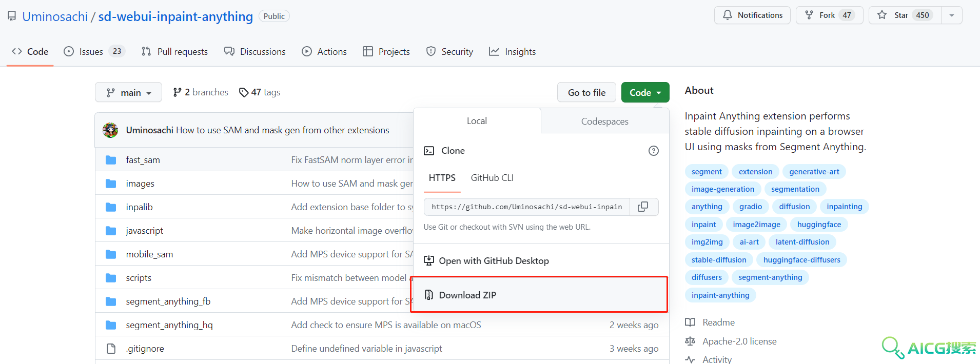Image resolution: width=980 pixels, height=364 pixels.
Task: Open sd-webui-inpaint-anything repository link
Action: point(175,16)
